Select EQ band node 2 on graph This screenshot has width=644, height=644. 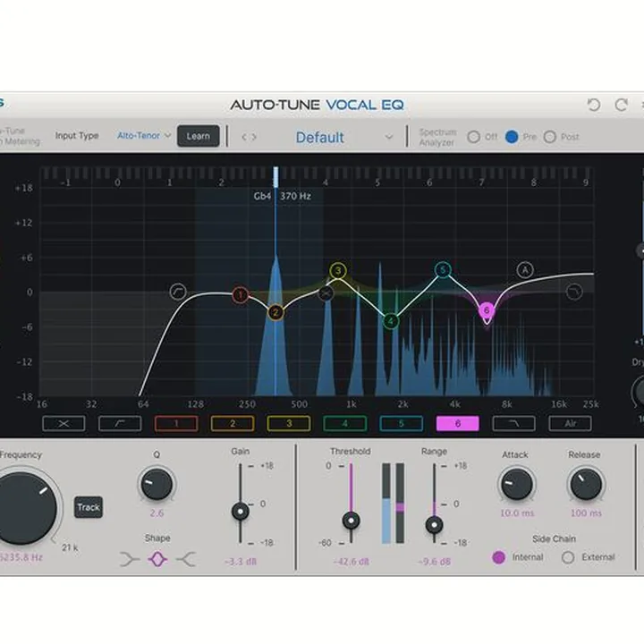(275, 313)
